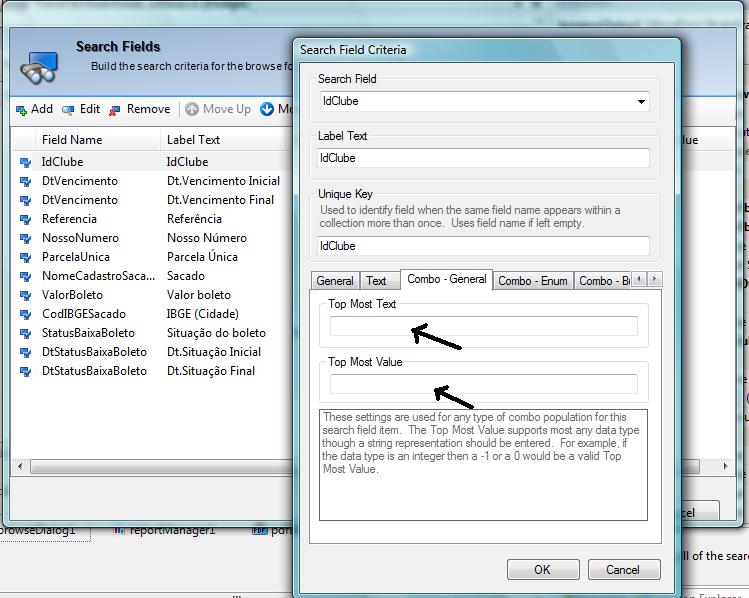This screenshot has width=749, height=598.
Task: Select the Referencia field row icon
Action: coord(25,219)
